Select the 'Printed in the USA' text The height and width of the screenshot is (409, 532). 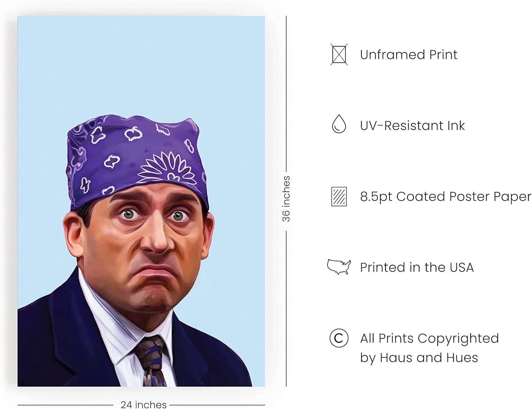click(417, 267)
